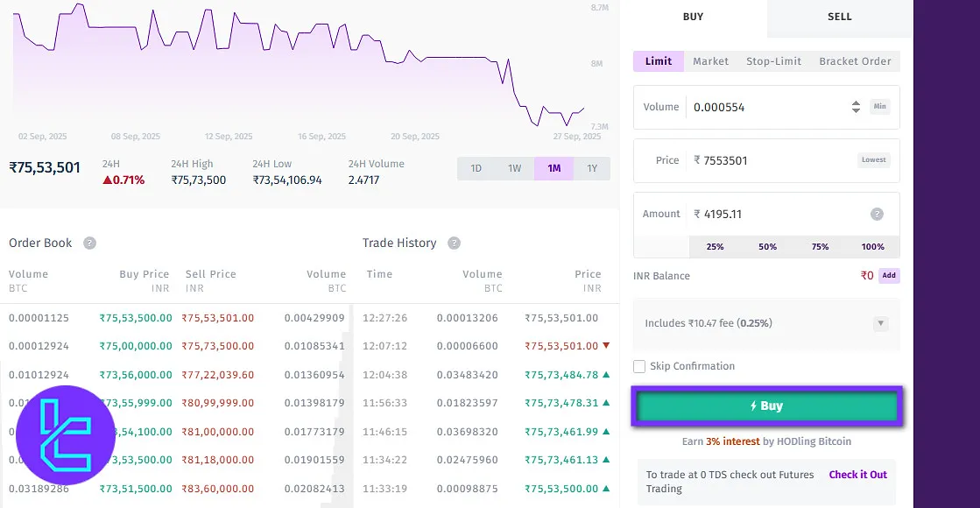Screen dimensions: 980x508
Task: Click the Lowest badge on the Price field
Action: click(873, 159)
